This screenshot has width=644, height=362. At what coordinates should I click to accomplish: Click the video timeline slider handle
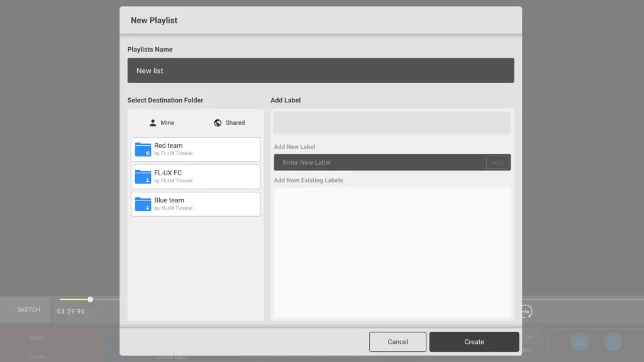(x=91, y=300)
